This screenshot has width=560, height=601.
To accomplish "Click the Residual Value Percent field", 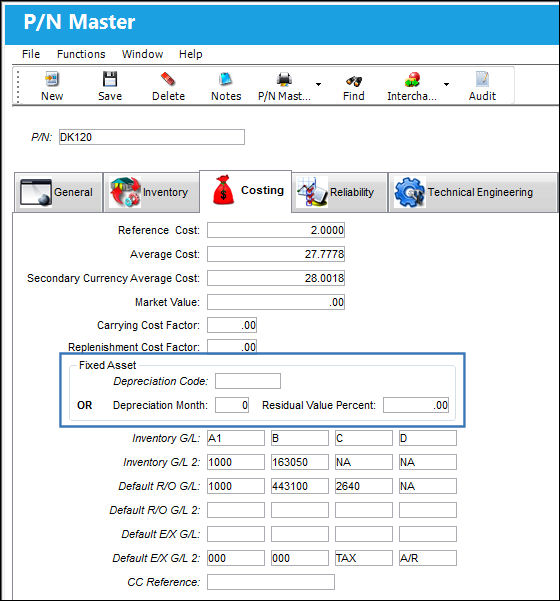I will click(x=416, y=405).
